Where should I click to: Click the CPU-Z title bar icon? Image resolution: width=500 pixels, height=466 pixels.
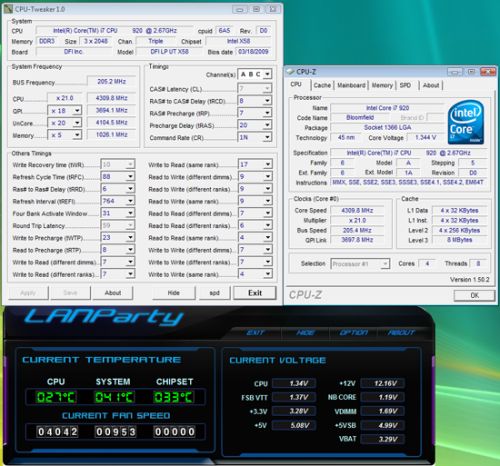(290, 72)
